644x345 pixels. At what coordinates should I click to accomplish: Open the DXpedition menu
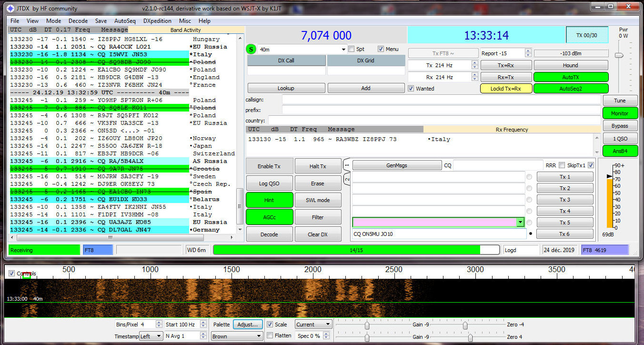click(x=157, y=21)
